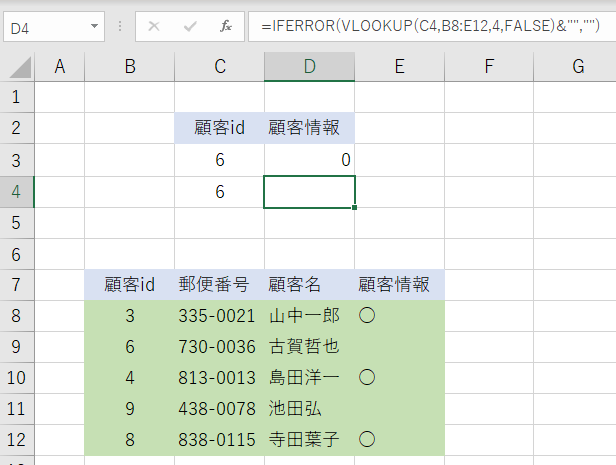
Task: Click cell C4 containing 6
Action: coord(220,192)
